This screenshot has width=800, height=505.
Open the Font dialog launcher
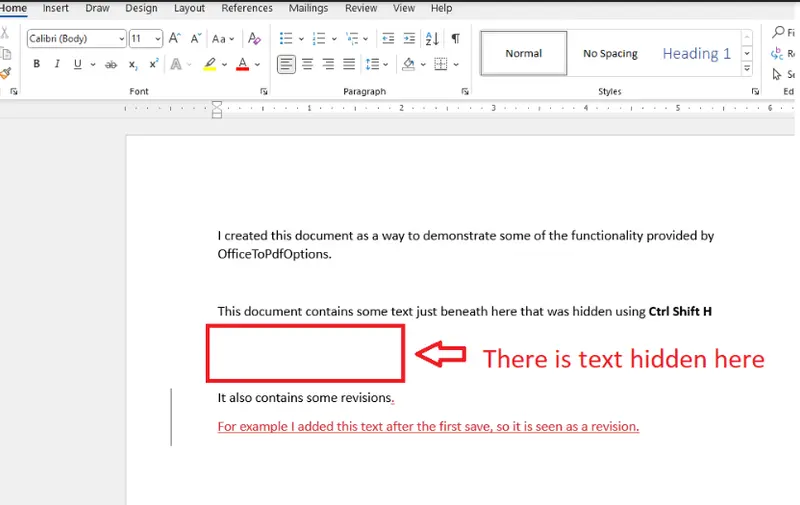[264, 91]
